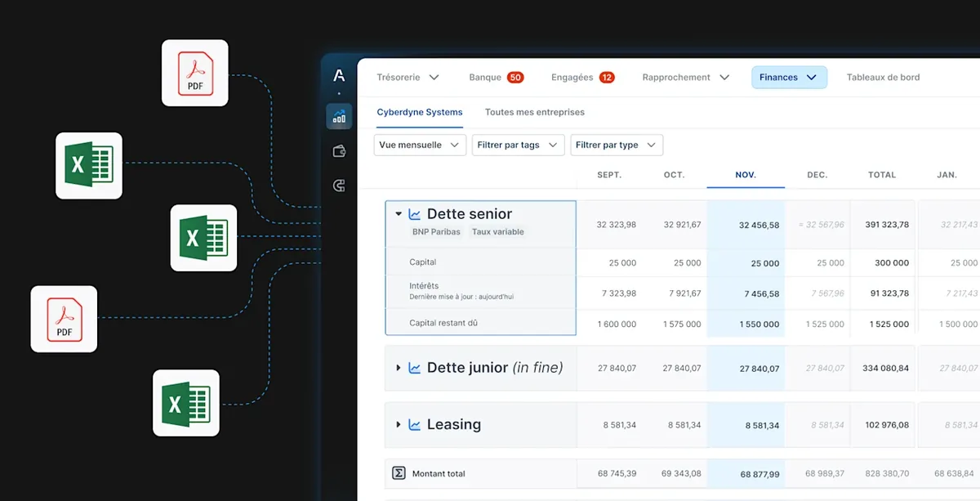
Task: Click the BNP Paribas tag
Action: tap(436, 232)
